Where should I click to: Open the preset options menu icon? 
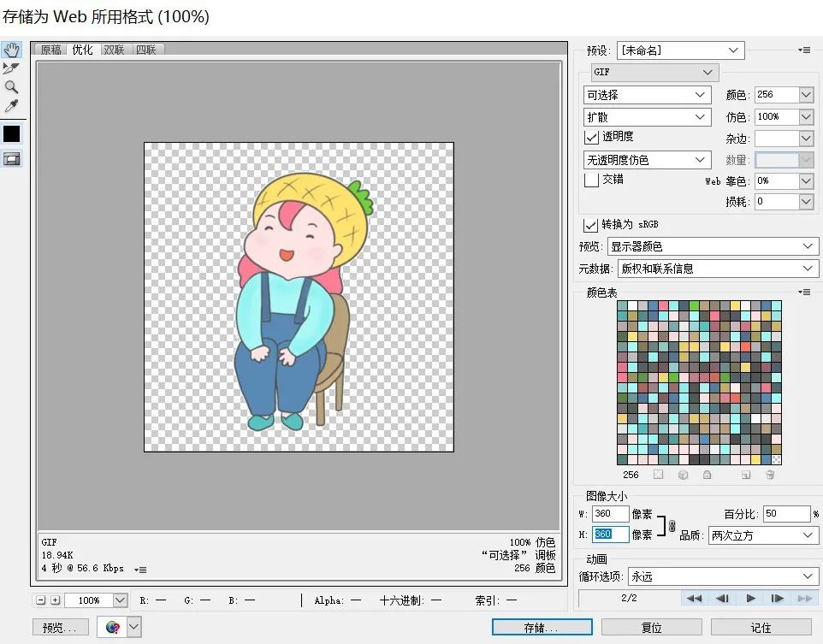pos(803,50)
